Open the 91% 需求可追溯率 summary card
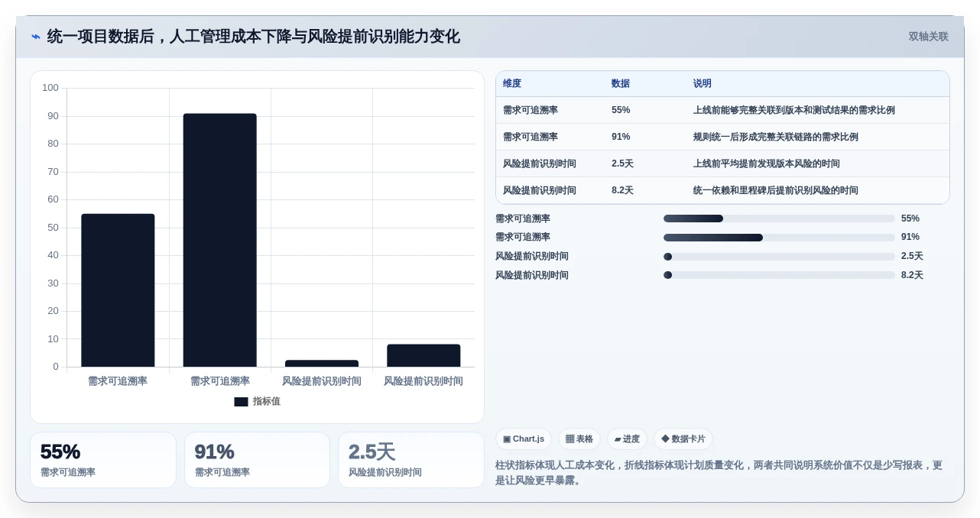 pos(257,460)
